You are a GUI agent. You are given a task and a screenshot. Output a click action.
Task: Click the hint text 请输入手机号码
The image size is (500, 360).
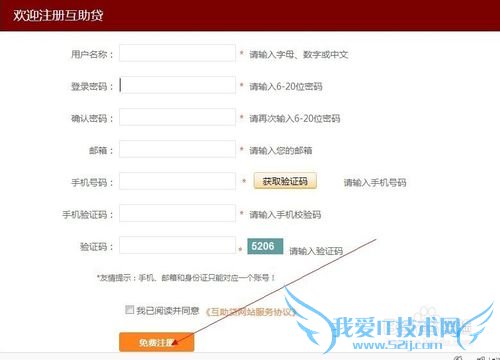click(375, 182)
